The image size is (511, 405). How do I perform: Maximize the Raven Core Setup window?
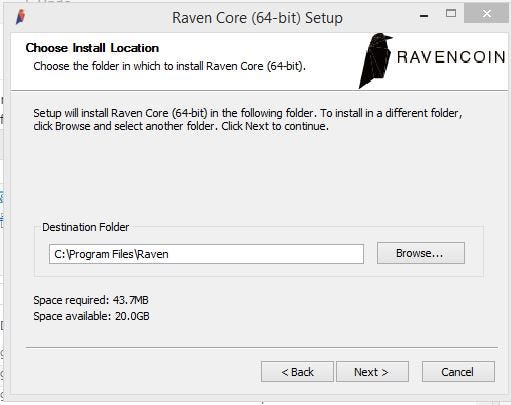pyautogui.click(x=451, y=13)
